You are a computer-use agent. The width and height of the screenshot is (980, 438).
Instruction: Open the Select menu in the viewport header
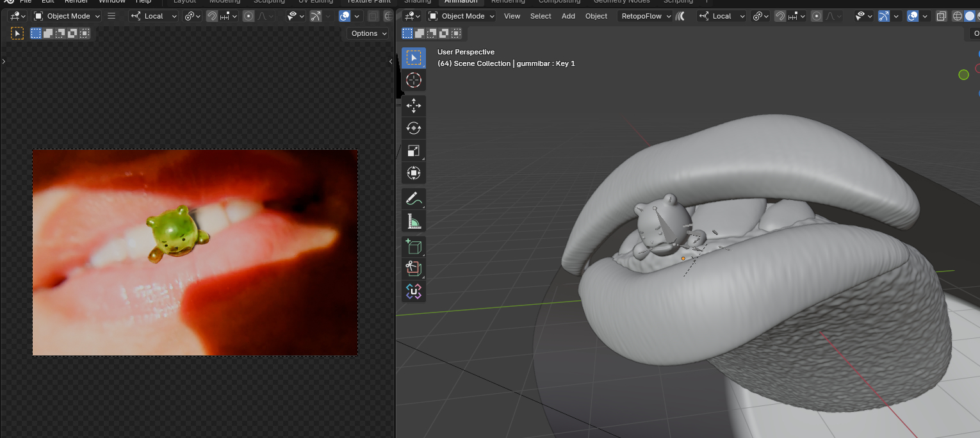pos(541,16)
